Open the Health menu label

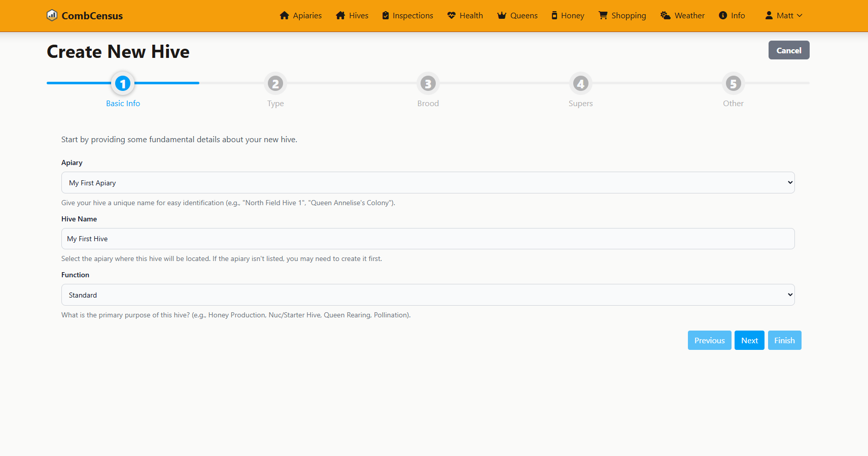pyautogui.click(x=471, y=16)
